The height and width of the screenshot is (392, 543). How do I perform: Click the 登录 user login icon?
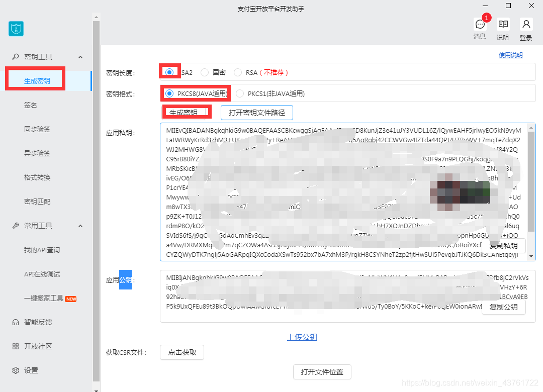tap(526, 24)
